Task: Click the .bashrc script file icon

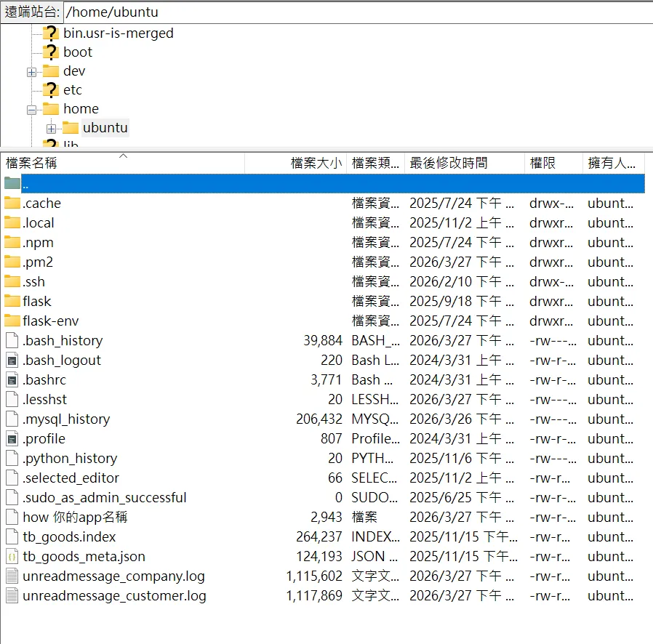Action: [12, 380]
